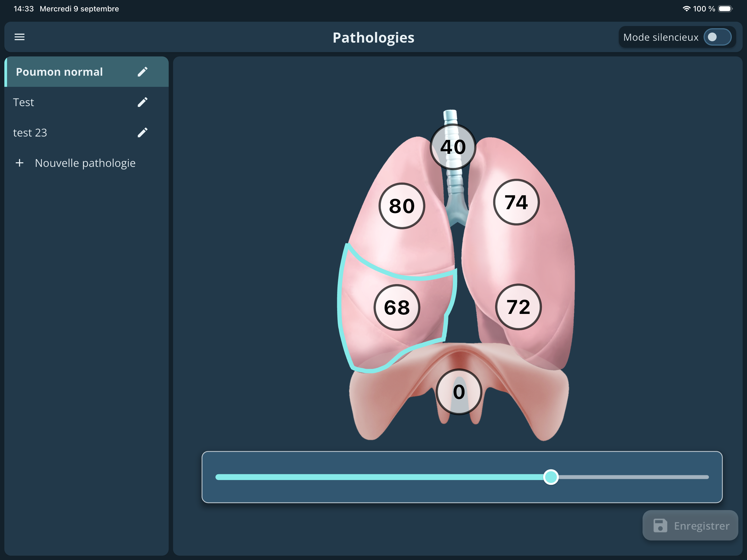
Task: Edit the Poumon normal pathology
Action: 143,72
